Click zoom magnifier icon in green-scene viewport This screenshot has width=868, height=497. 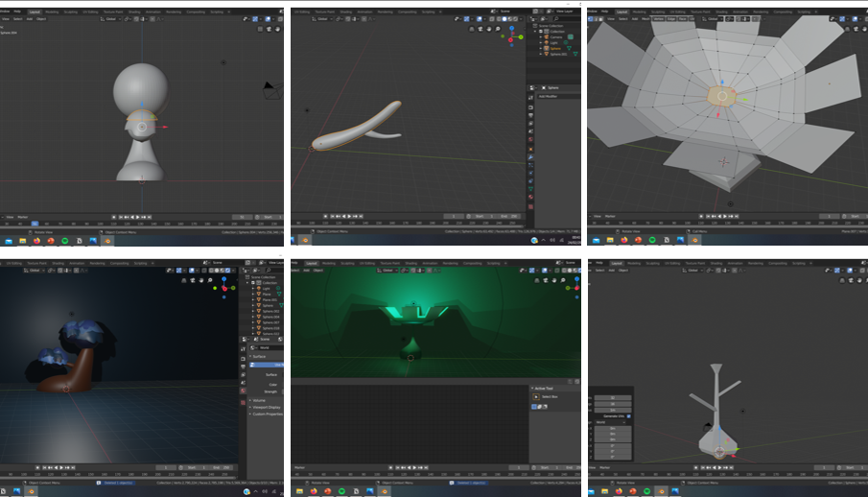tap(564, 280)
